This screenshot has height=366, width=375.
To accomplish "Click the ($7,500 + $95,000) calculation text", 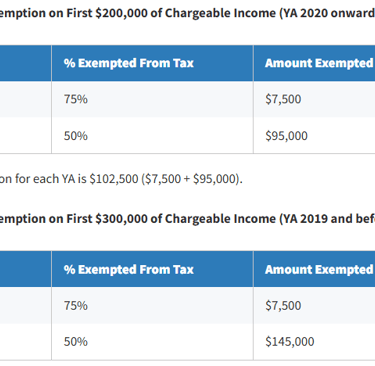I will point(192,179).
